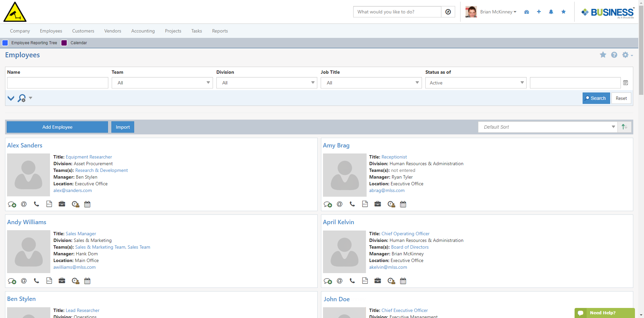Click the @ email icon for Amy Brag

[340, 204]
